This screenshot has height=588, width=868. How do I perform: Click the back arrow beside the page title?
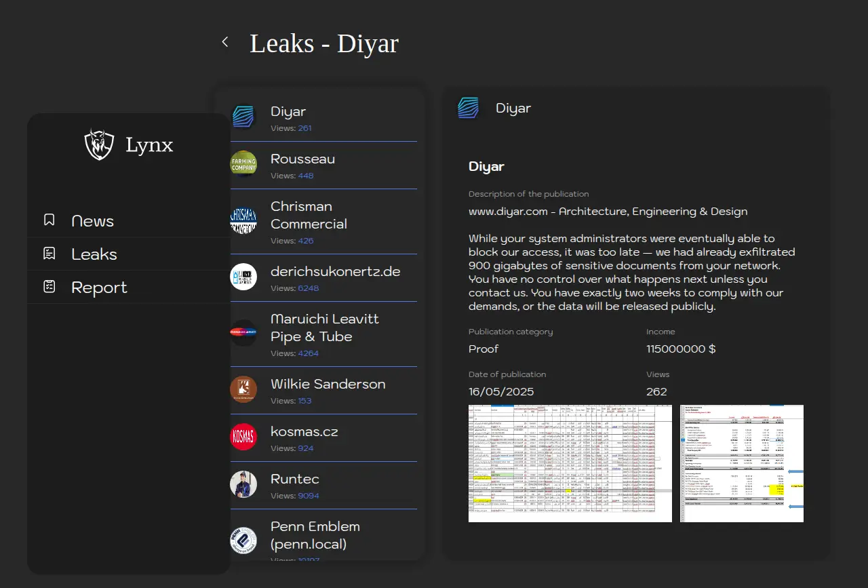225,42
